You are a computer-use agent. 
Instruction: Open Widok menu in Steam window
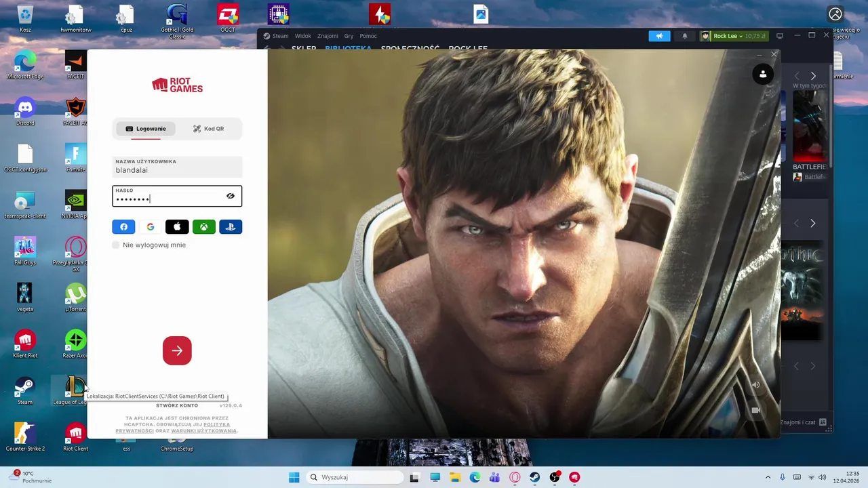pos(303,36)
